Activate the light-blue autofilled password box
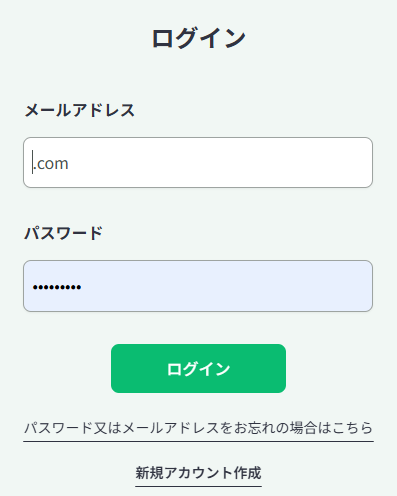This screenshot has width=397, height=496. coord(198,286)
